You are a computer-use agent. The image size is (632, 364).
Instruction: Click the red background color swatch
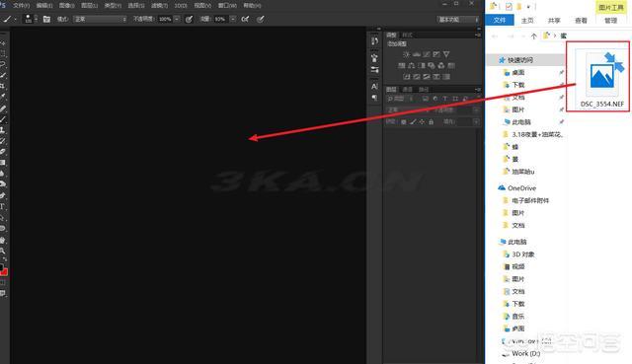pyautogui.click(x=4, y=272)
